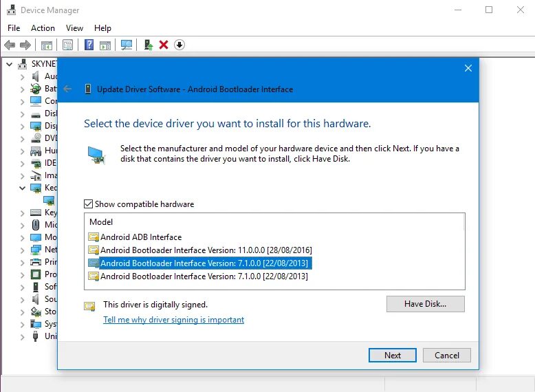Open the View menu
The height and width of the screenshot is (392, 535).
[74, 28]
